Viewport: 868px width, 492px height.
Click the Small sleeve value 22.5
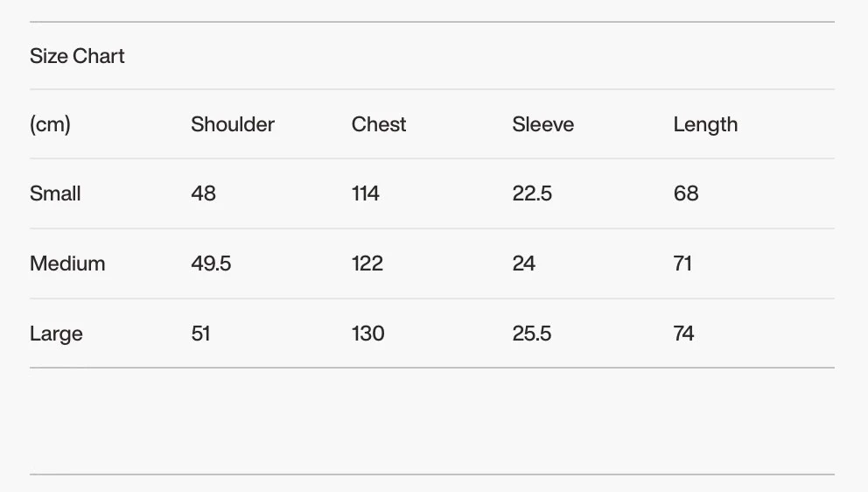[532, 193]
